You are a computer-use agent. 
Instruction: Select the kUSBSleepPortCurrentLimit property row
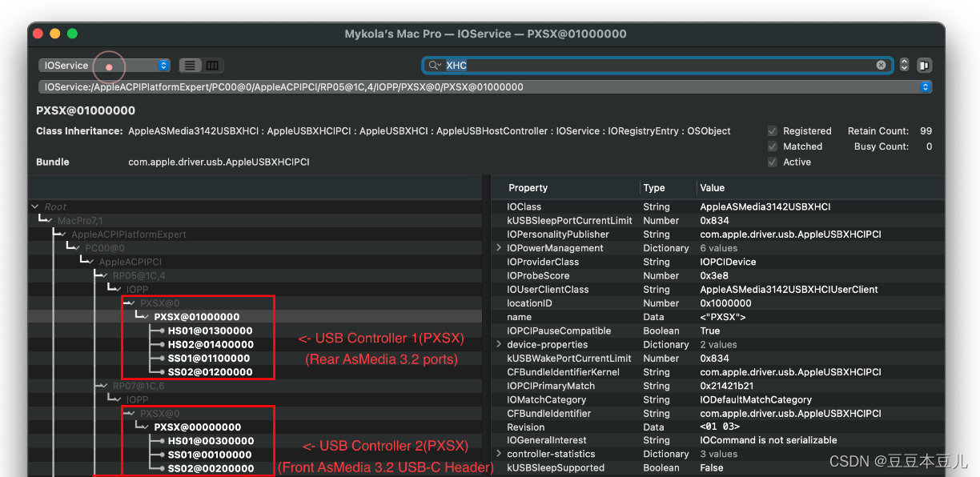click(x=718, y=221)
